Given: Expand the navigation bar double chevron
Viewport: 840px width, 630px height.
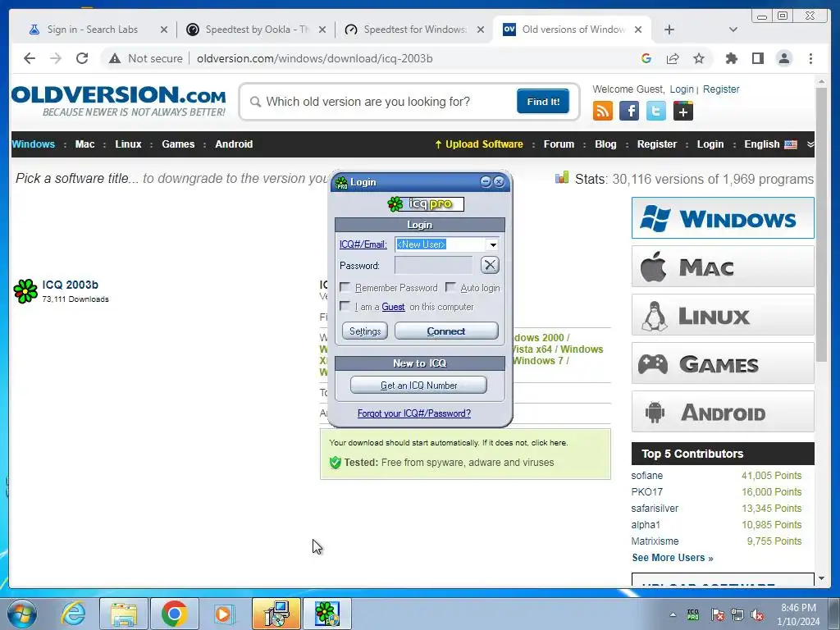Looking at the screenshot, I should coord(810,144).
